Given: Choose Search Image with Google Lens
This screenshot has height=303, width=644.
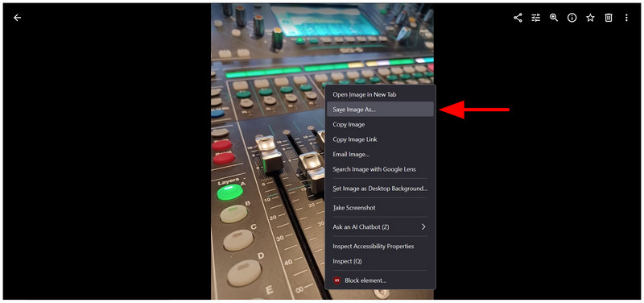Looking at the screenshot, I should point(380,169).
